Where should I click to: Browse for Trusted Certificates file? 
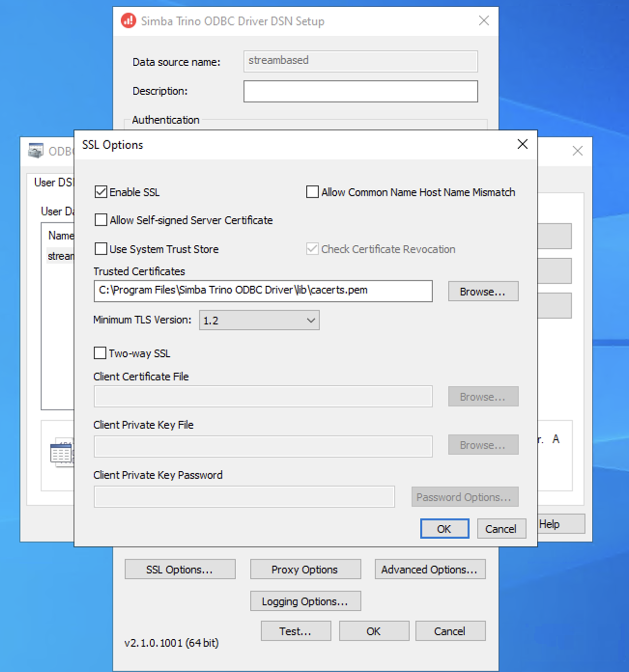pos(483,292)
